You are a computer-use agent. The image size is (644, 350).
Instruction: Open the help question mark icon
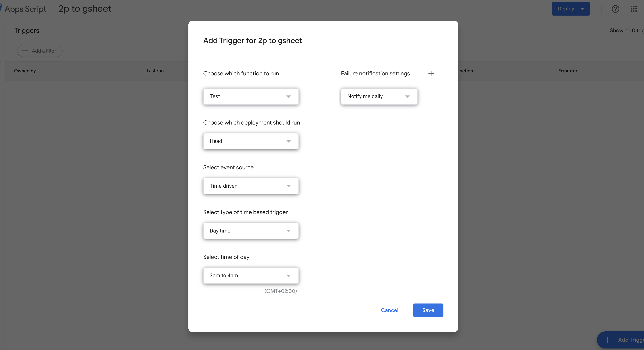(615, 9)
